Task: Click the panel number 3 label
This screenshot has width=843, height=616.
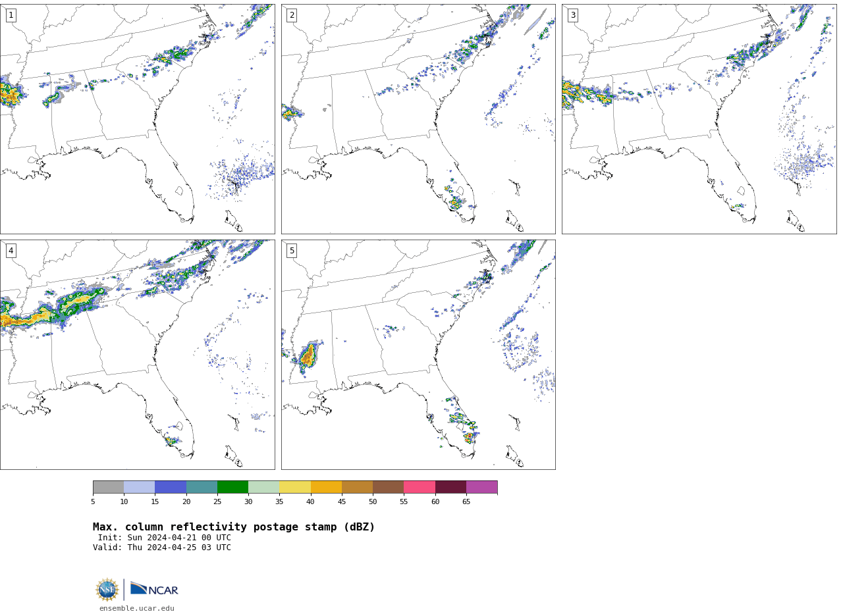Action: (x=573, y=15)
